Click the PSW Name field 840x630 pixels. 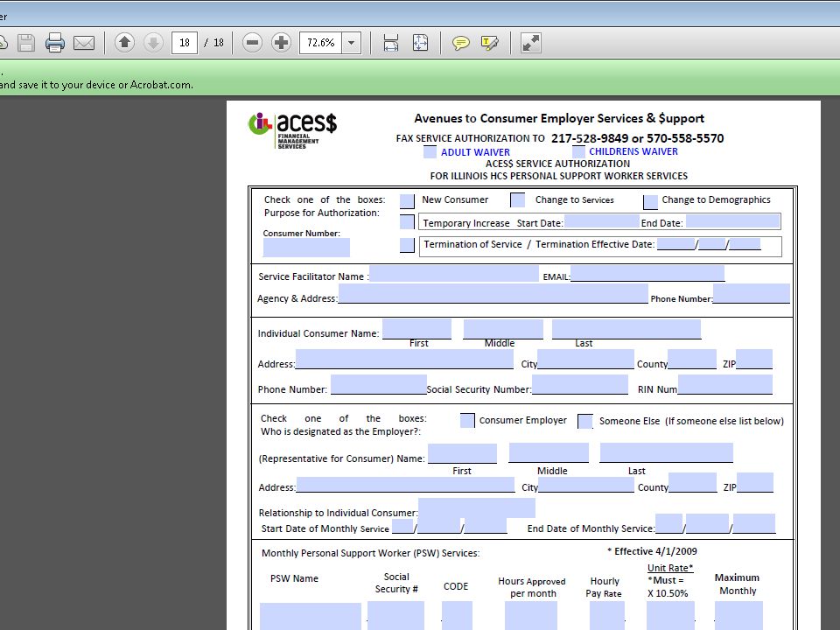click(x=311, y=616)
